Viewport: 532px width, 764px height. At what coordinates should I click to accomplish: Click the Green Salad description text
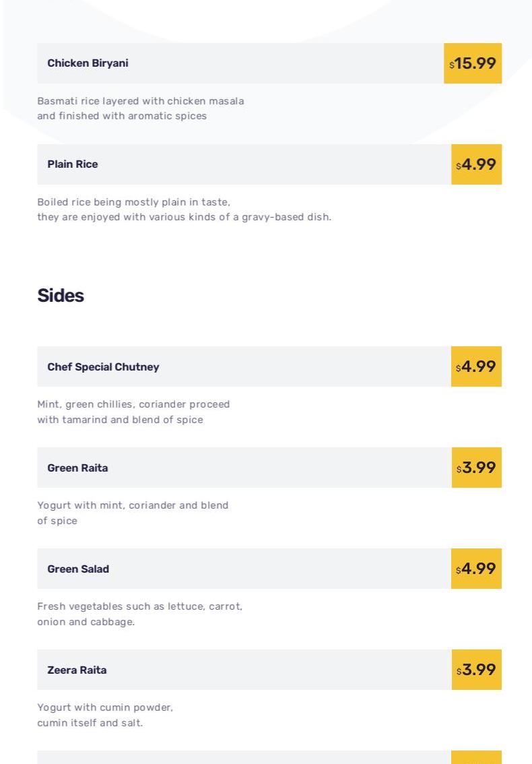pyautogui.click(x=139, y=614)
